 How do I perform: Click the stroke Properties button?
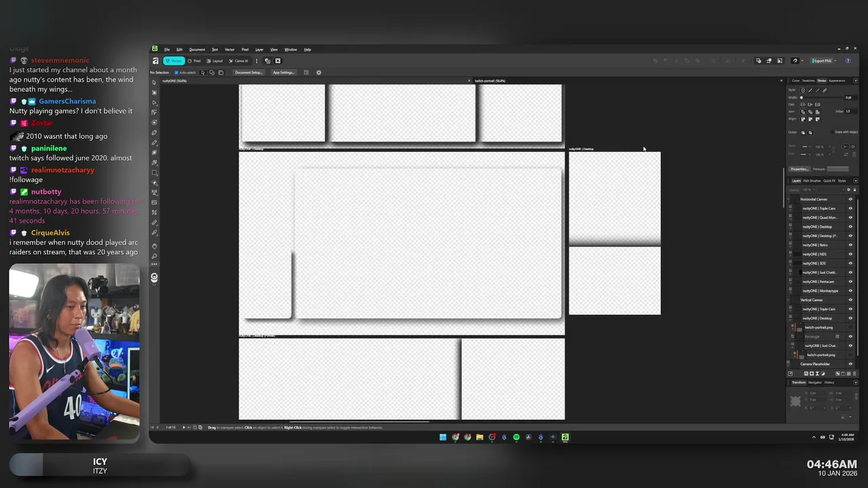799,169
